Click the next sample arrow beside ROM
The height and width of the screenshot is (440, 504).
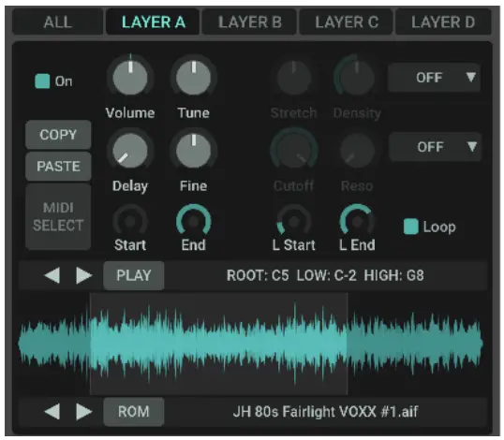pos(84,412)
